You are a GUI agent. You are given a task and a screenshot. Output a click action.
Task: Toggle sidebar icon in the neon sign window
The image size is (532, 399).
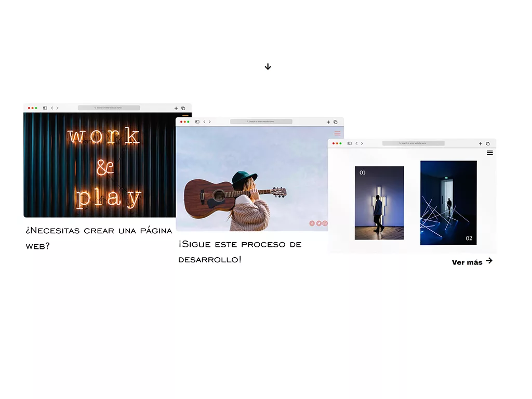pyautogui.click(x=45, y=108)
